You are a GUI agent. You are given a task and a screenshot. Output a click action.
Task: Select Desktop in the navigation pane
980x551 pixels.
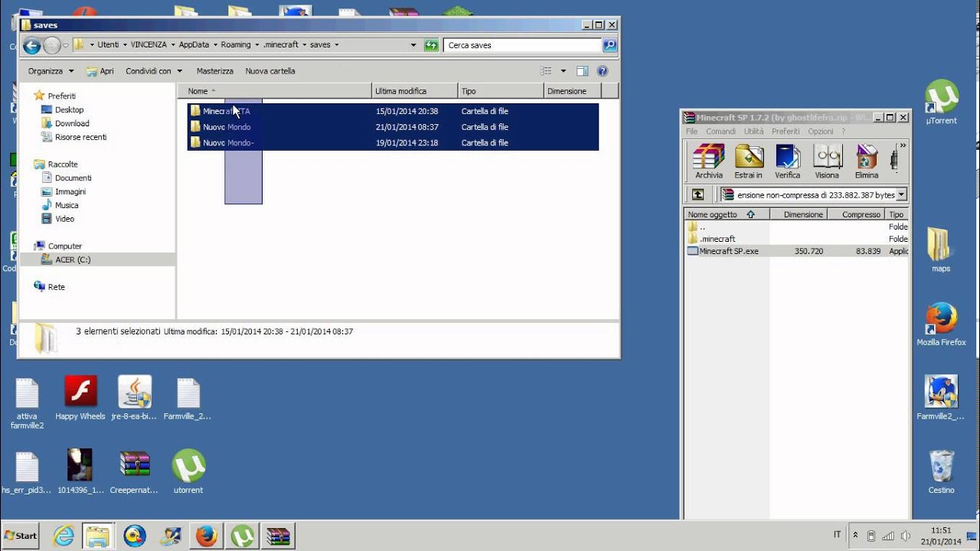tap(69, 109)
